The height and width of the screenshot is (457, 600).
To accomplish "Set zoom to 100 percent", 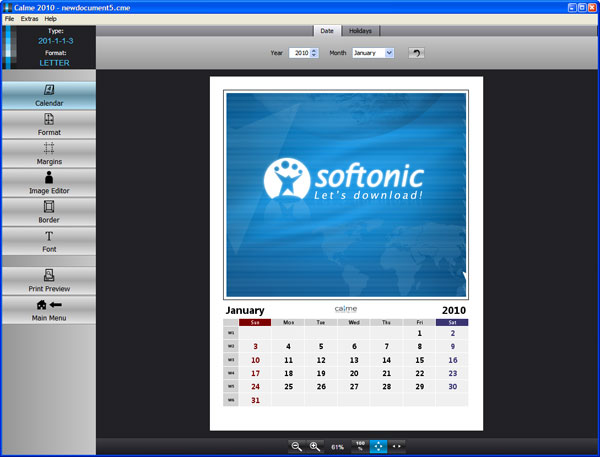I will tap(360, 446).
